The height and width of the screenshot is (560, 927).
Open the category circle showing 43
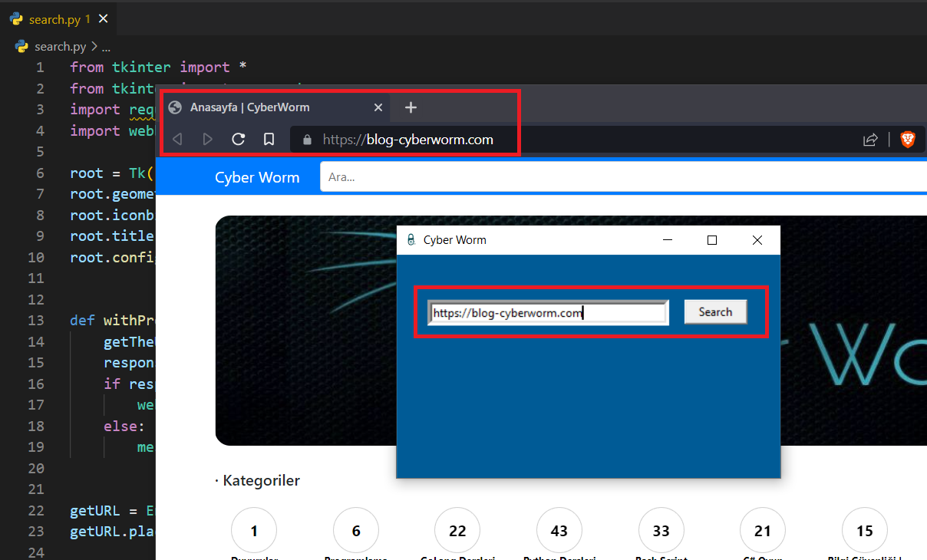tap(559, 530)
